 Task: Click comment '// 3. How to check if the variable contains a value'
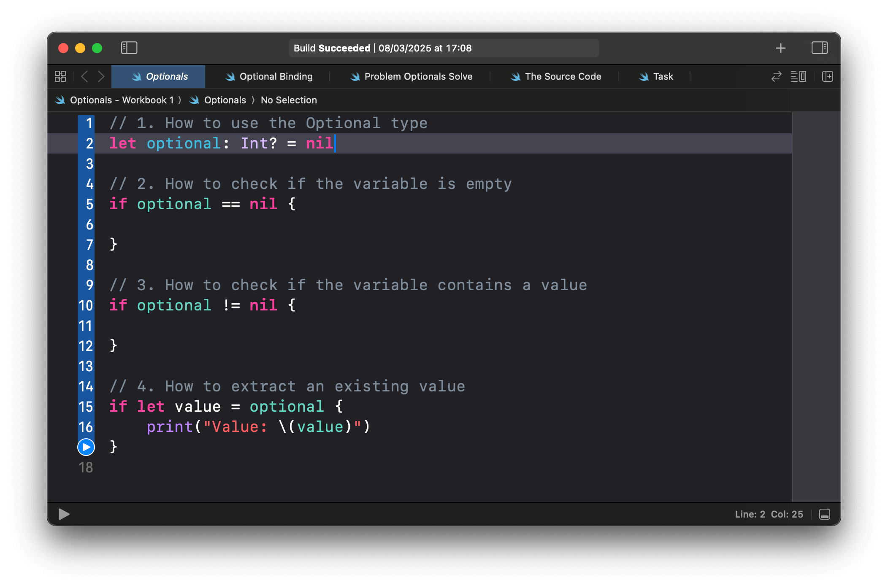point(348,285)
